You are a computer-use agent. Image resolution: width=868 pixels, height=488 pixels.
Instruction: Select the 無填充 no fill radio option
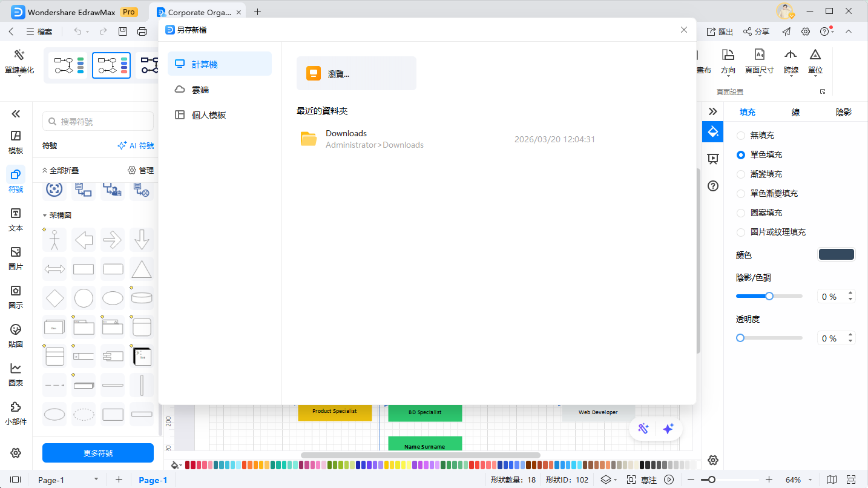click(x=740, y=136)
